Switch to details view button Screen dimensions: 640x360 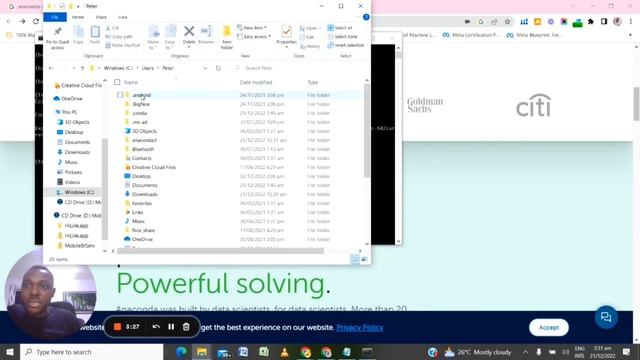point(355,259)
